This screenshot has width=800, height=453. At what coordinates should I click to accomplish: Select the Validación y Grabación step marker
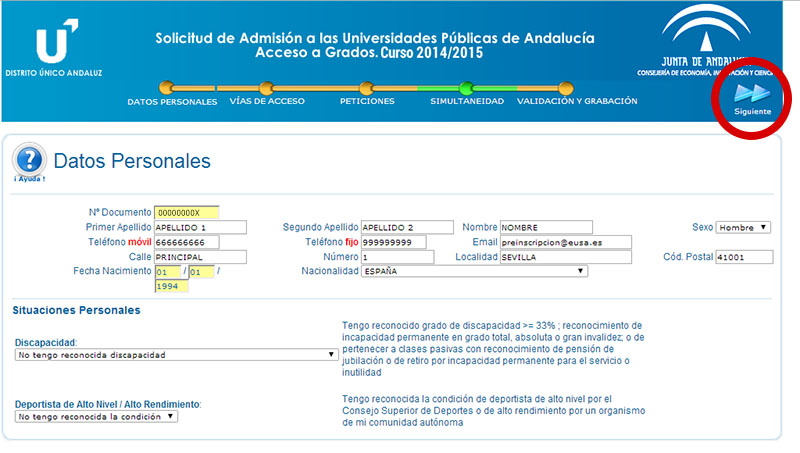click(x=565, y=89)
